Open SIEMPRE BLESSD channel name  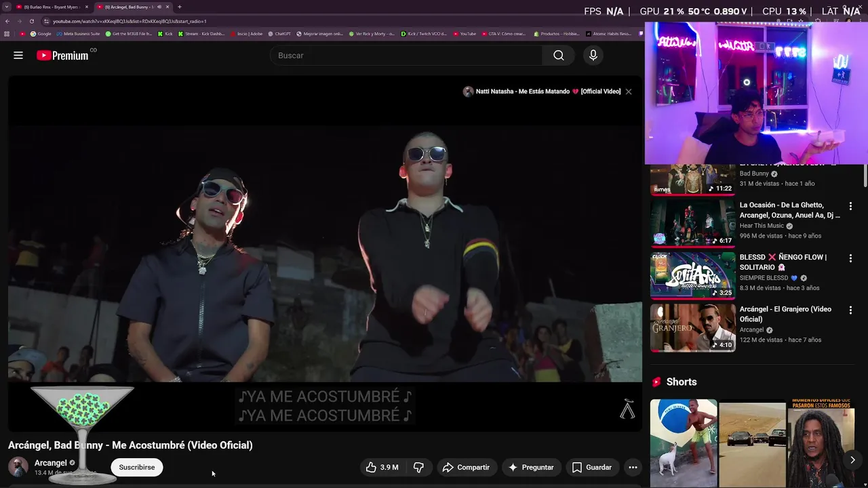(x=764, y=278)
